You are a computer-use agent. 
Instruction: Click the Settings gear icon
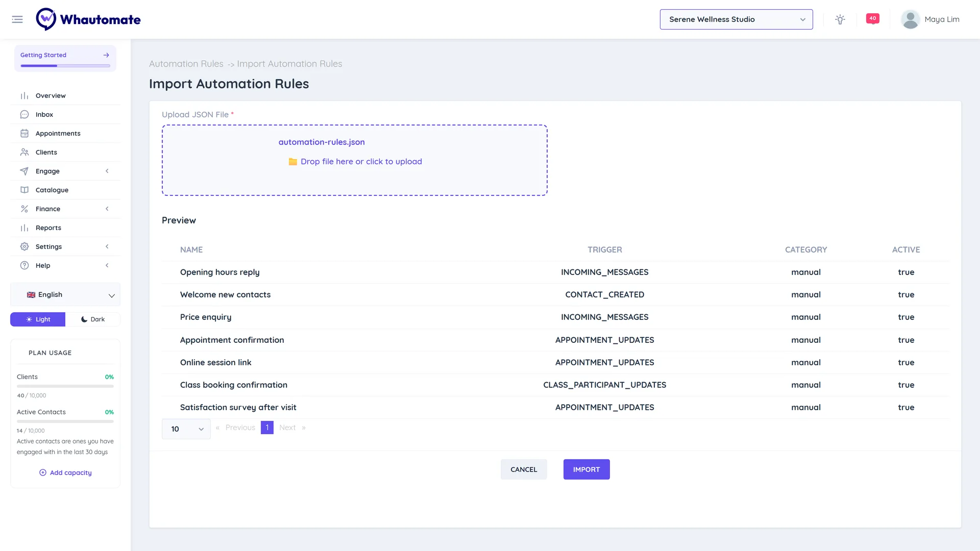pos(24,246)
